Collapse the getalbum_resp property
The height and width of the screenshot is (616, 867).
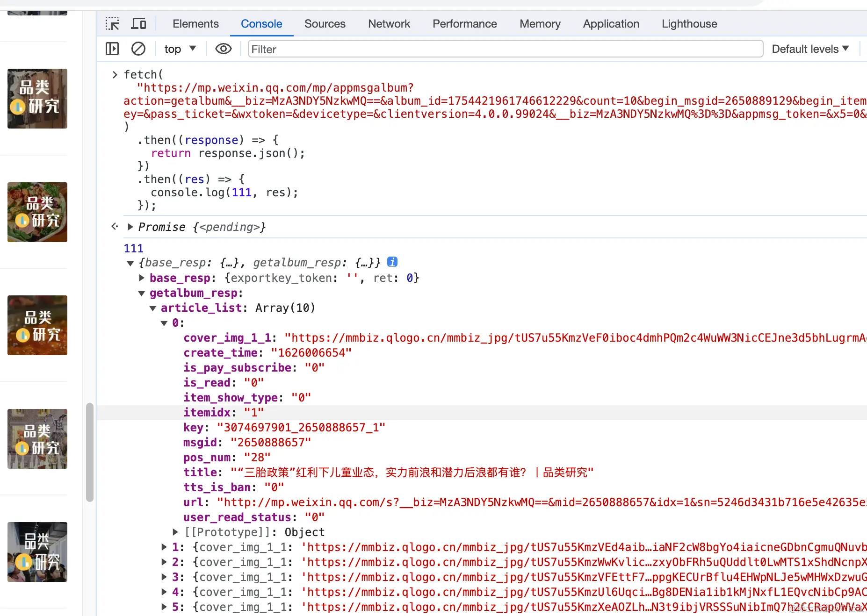142,294
